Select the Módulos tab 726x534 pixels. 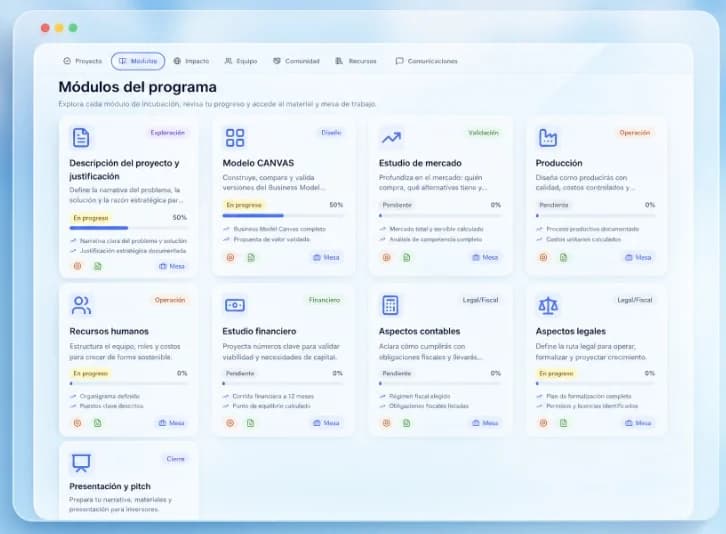point(138,61)
